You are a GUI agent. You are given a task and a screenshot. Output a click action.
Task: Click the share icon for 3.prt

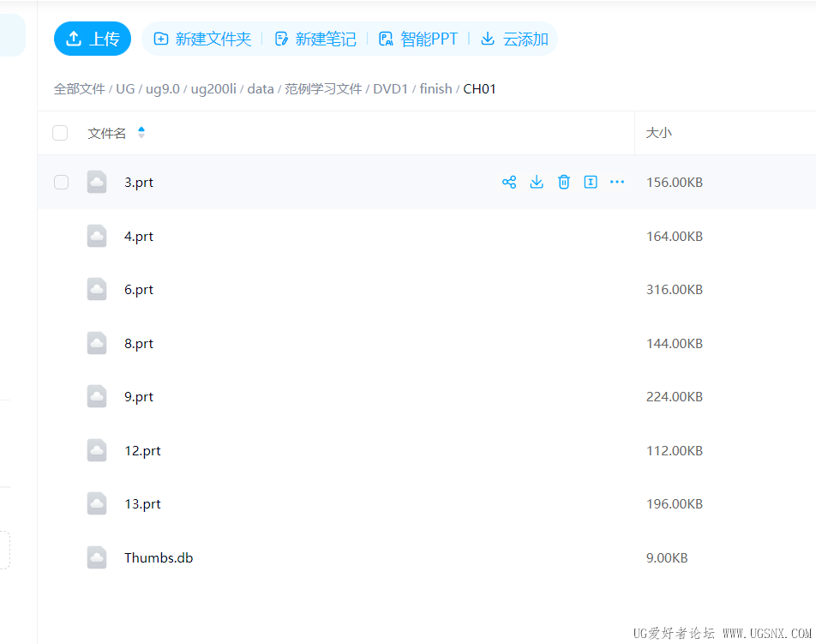point(509,182)
